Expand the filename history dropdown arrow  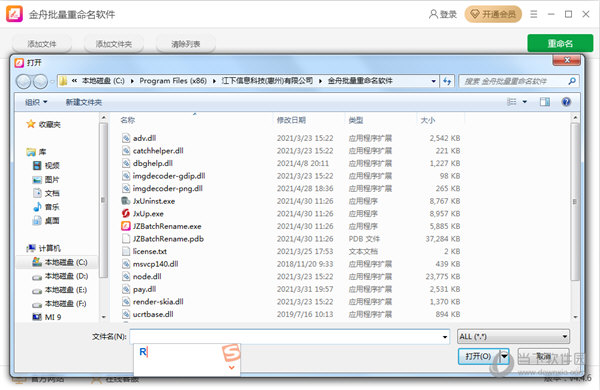(445, 337)
